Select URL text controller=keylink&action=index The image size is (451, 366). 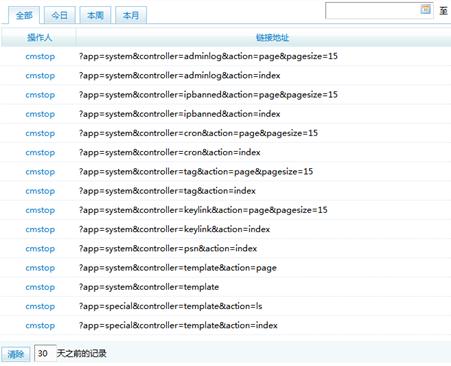[175, 229]
